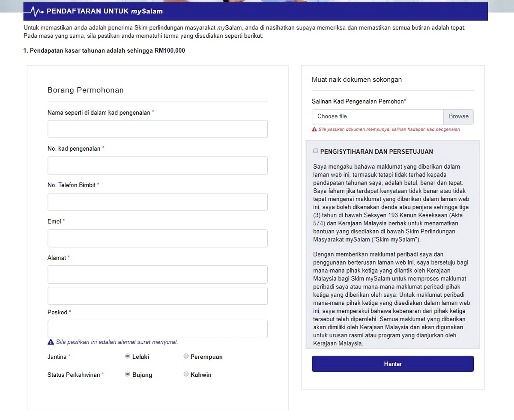Click 'Sila pastikan ini adalah alamat surat menyurat' note

(117, 342)
